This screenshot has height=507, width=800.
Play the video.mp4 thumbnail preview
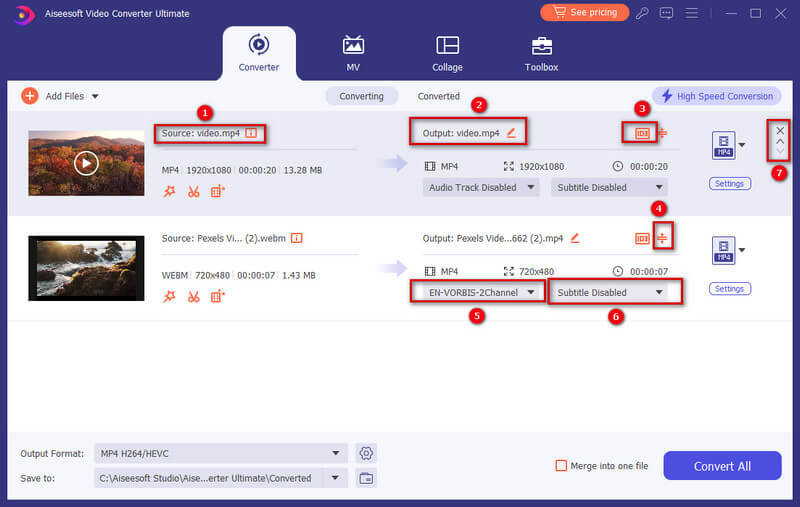86,163
